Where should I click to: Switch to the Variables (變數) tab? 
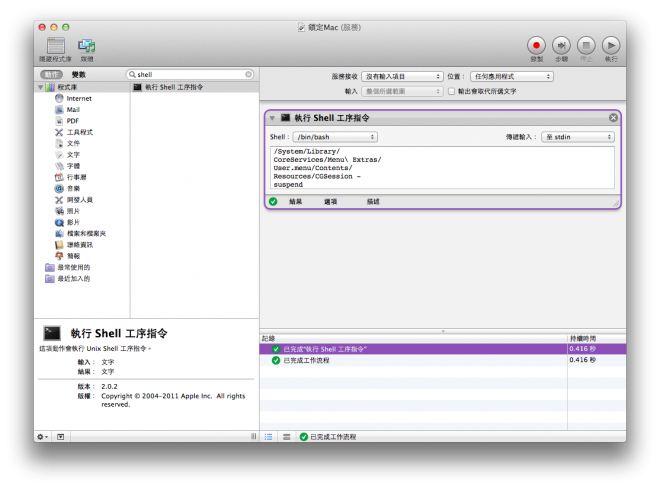(x=78, y=75)
